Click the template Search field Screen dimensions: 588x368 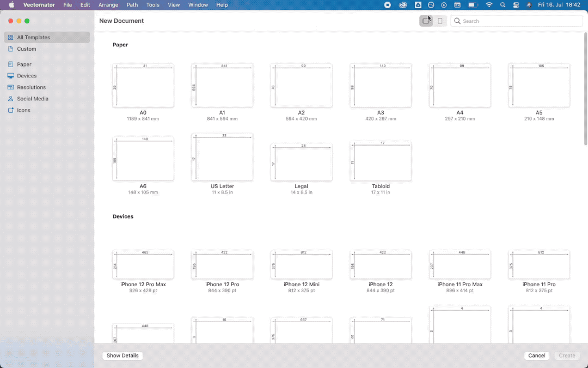(516, 21)
